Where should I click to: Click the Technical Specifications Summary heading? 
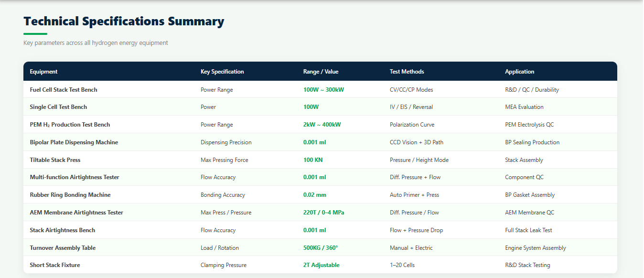124,21
